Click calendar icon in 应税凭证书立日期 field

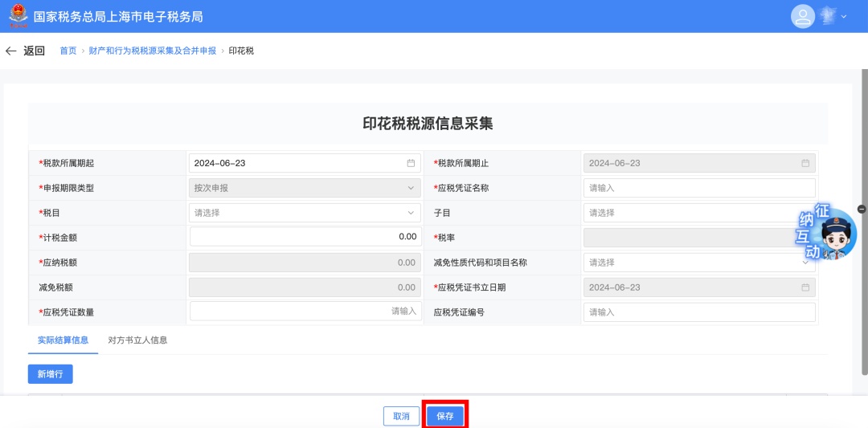pyautogui.click(x=805, y=287)
